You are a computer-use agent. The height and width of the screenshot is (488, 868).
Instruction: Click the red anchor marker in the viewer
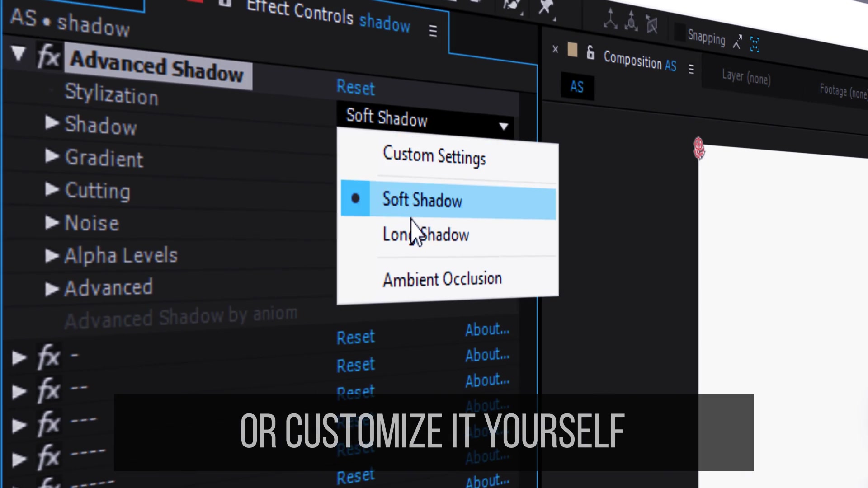click(699, 148)
